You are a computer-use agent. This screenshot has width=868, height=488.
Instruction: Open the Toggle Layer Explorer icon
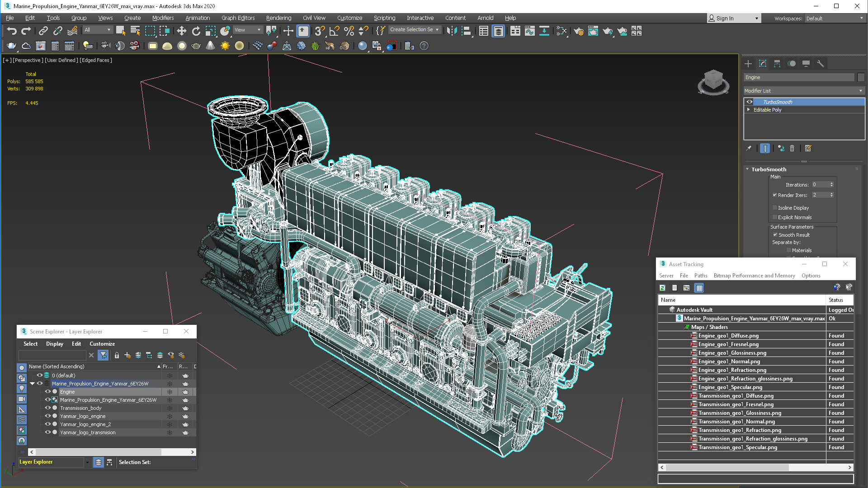498,31
